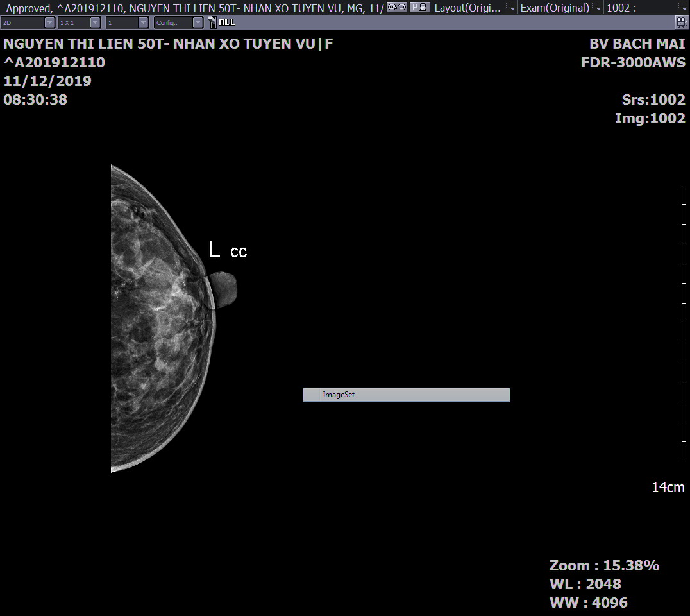Open the Config.. dropdown
The width and height of the screenshot is (690, 616).
(x=198, y=22)
